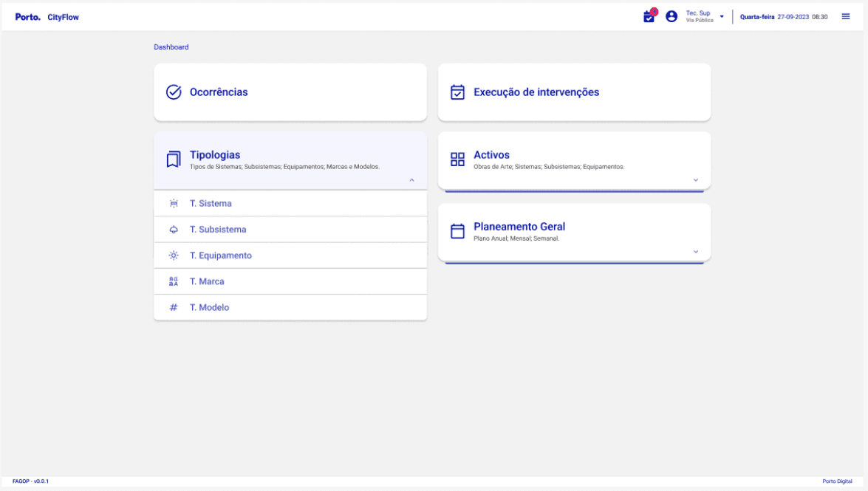
Task: Click the Quarta-feira 27-09-2023 date text
Action: pos(774,17)
